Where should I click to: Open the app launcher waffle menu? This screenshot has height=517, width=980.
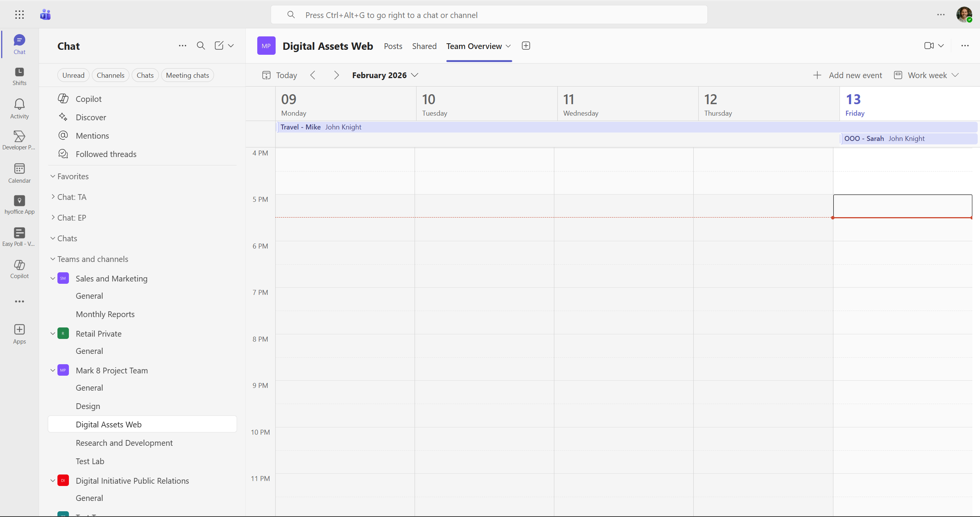(x=19, y=15)
